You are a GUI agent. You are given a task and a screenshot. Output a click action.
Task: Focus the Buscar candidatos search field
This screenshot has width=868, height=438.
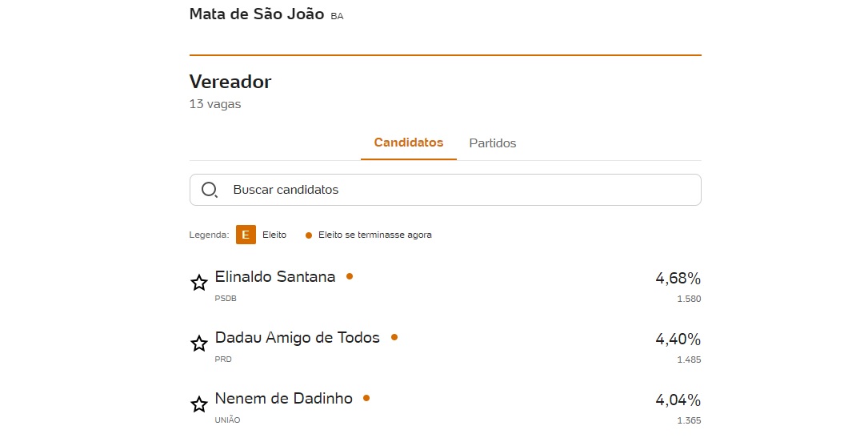click(445, 190)
